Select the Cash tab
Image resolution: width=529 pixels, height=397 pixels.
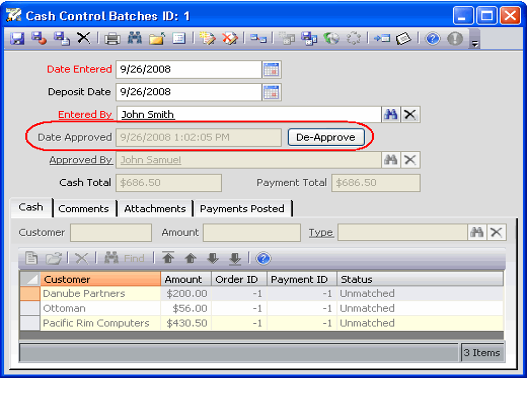pos(31,207)
